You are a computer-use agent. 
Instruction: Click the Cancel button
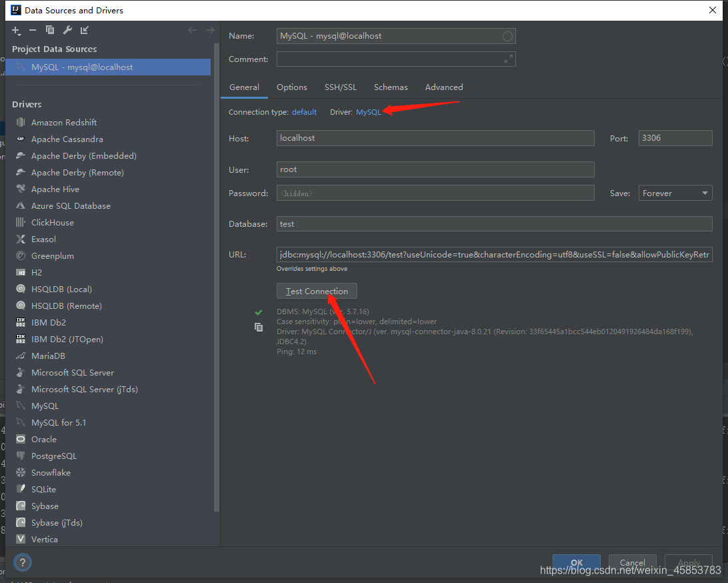(633, 562)
